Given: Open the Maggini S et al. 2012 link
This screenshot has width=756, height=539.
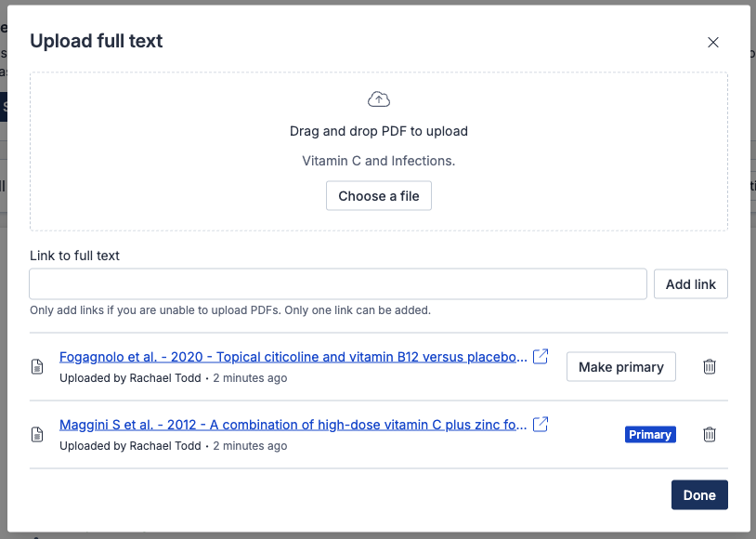Looking at the screenshot, I should (293, 425).
